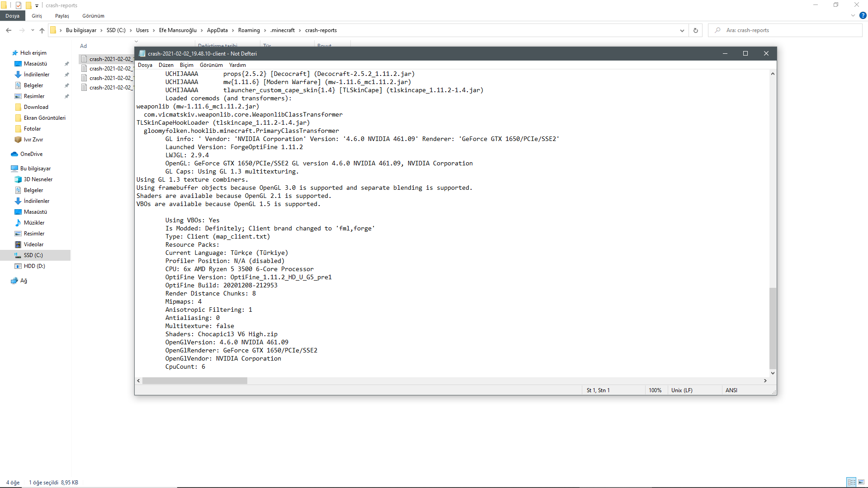Viewport: 868px width, 488px height.
Task: Switch to the Görünüm tab in Explorer
Action: 93,16
